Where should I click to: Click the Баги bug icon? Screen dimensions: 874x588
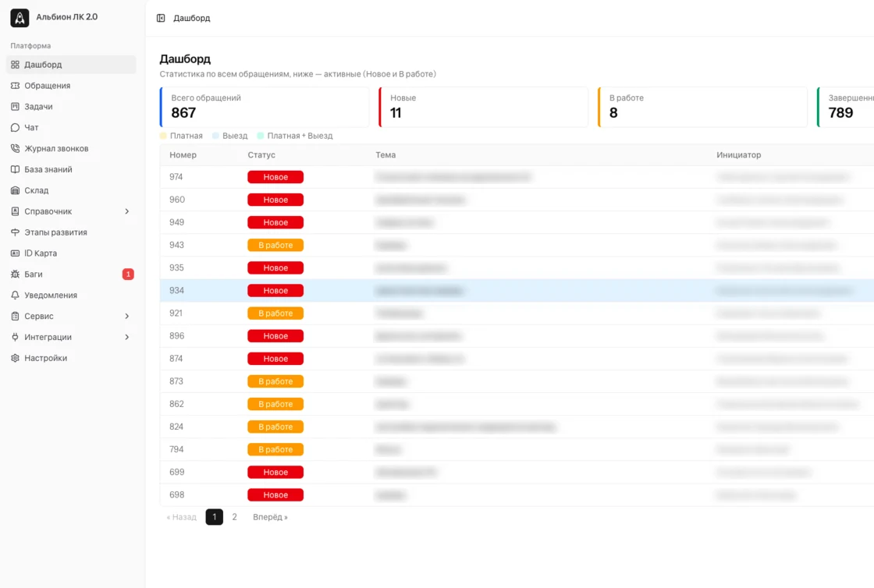pyautogui.click(x=15, y=274)
